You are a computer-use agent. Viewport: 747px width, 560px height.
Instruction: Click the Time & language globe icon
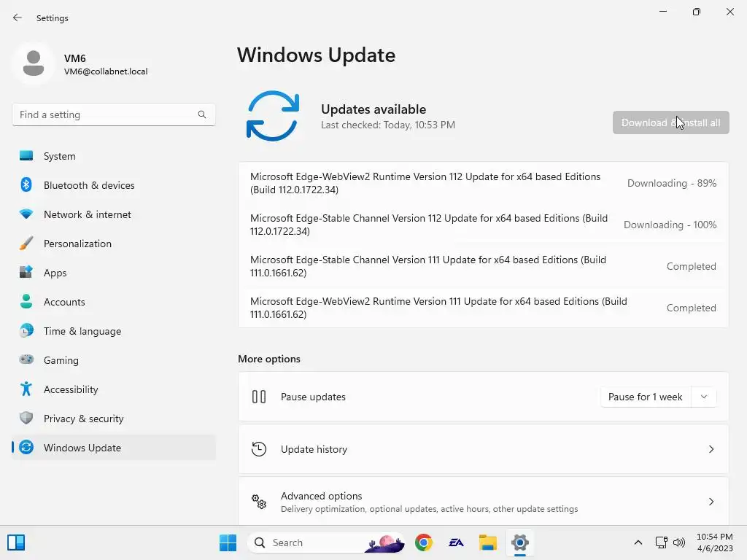click(x=26, y=330)
